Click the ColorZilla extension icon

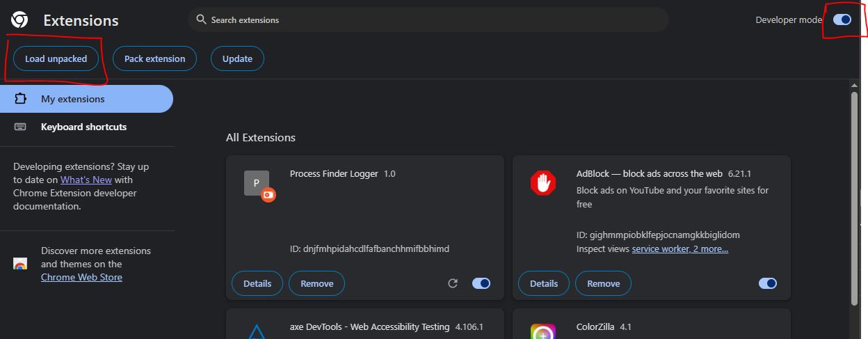click(x=544, y=332)
